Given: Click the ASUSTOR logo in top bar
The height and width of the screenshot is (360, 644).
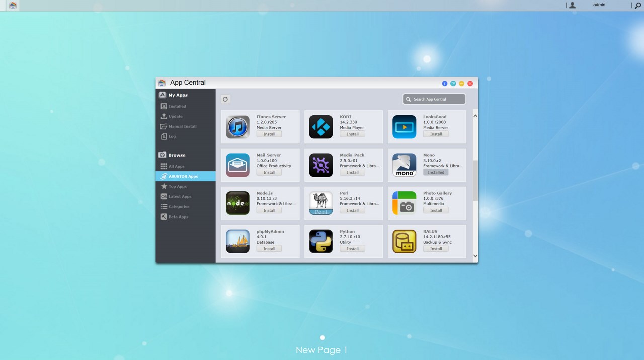Looking at the screenshot, I should coord(13,5).
